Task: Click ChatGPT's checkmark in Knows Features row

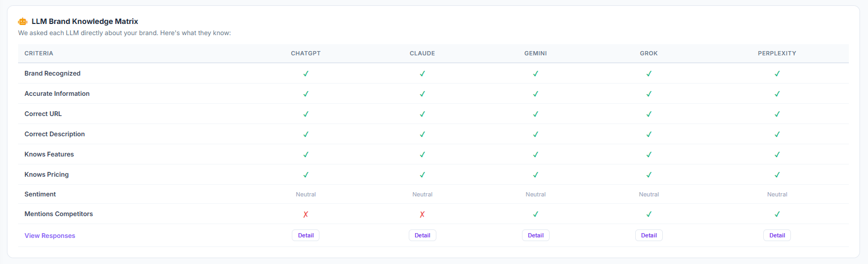Action: [306, 155]
